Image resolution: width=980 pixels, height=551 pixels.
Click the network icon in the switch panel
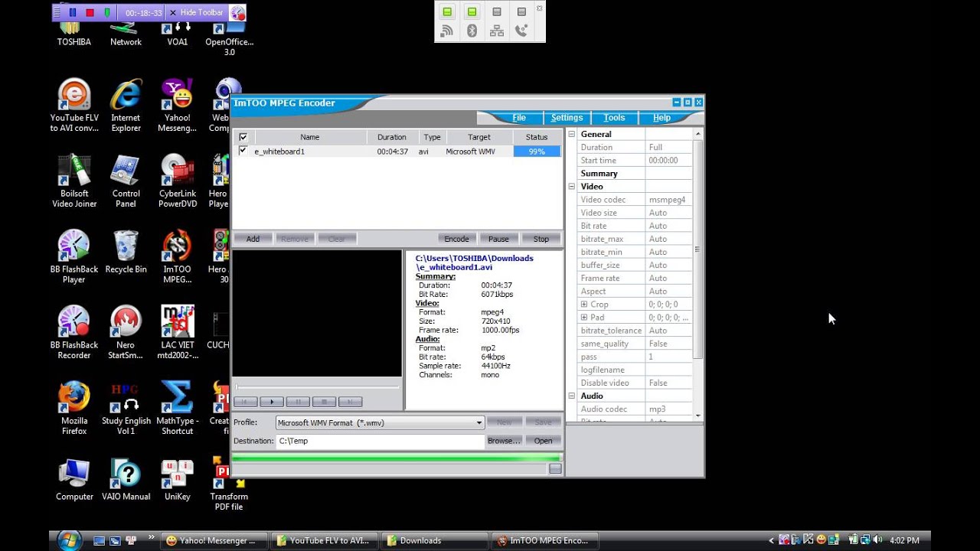coord(497,31)
